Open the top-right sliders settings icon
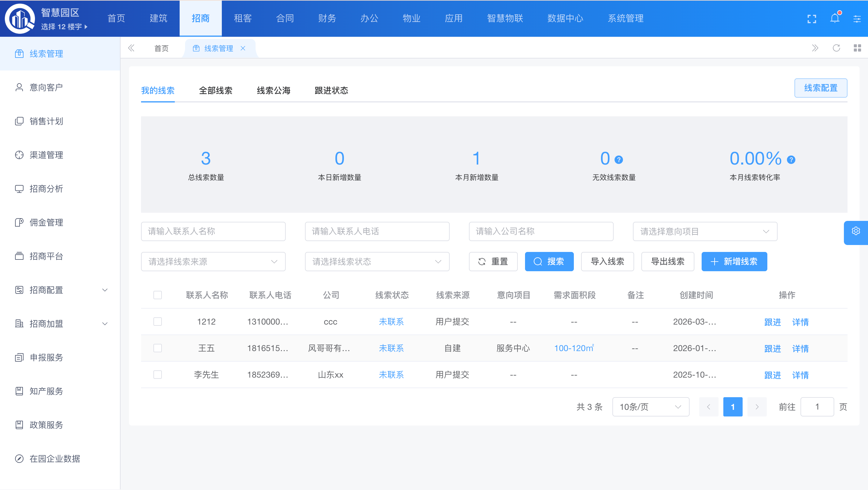This screenshot has height=490, width=868. (x=857, y=19)
